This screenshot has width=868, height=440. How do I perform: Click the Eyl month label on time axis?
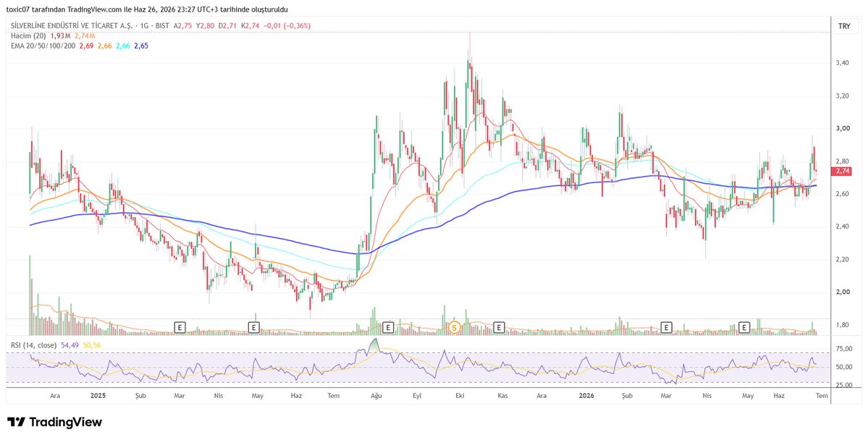tap(418, 396)
